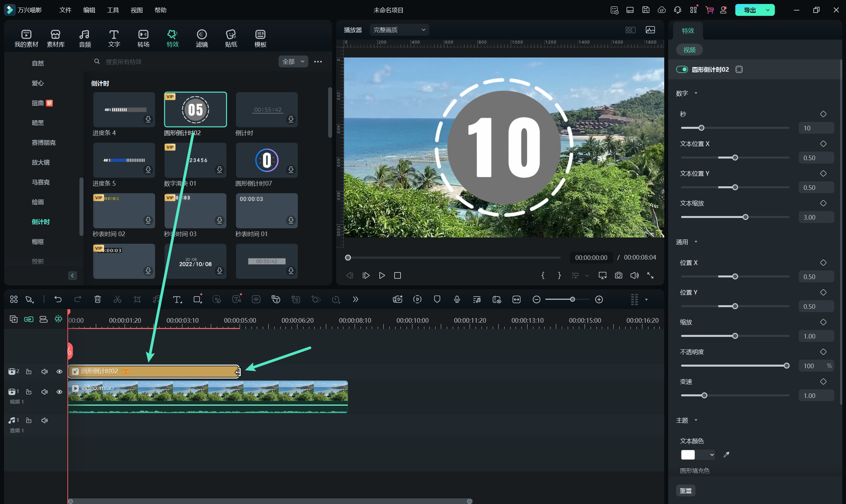Screen dimensions: 846x504
Task: Hide video track 2 with eye icon
Action: tap(59, 372)
